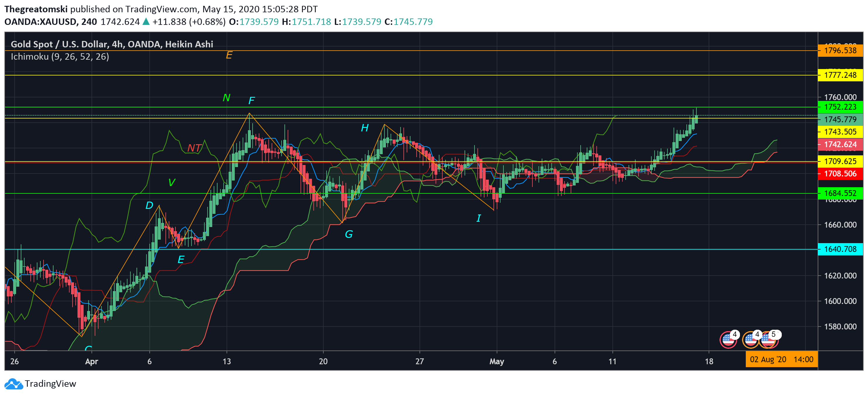Click the TradingView cloud logo icon
This screenshot has height=397, width=868.
13,384
